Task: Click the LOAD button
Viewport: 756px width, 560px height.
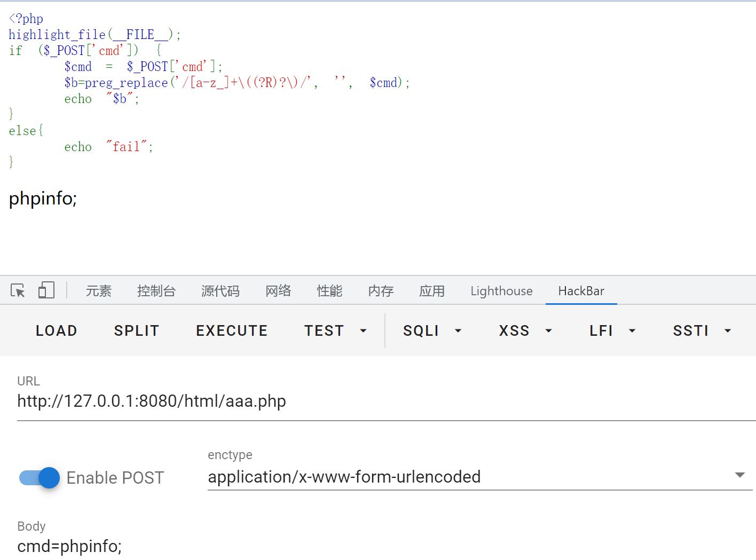Action: [57, 331]
